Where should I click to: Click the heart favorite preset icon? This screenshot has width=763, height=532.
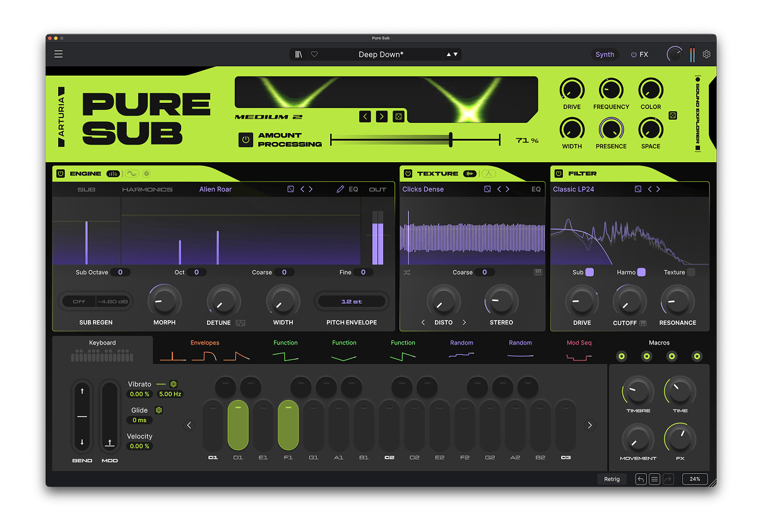pos(314,54)
